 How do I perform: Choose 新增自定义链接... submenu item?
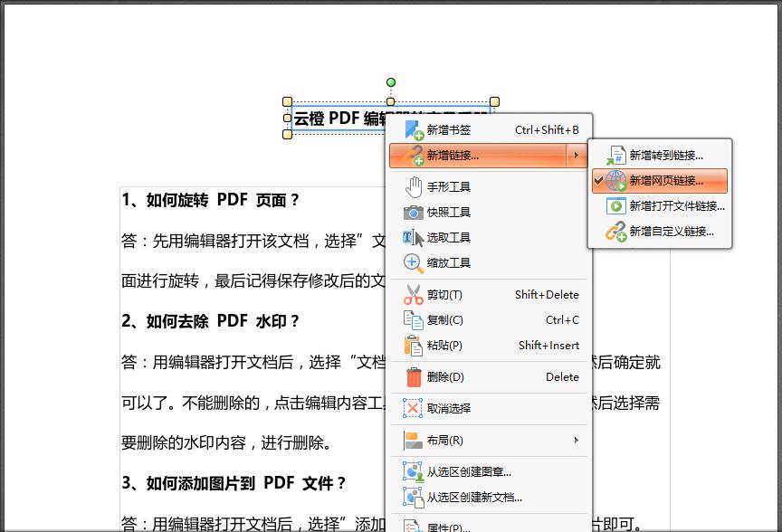point(660,232)
